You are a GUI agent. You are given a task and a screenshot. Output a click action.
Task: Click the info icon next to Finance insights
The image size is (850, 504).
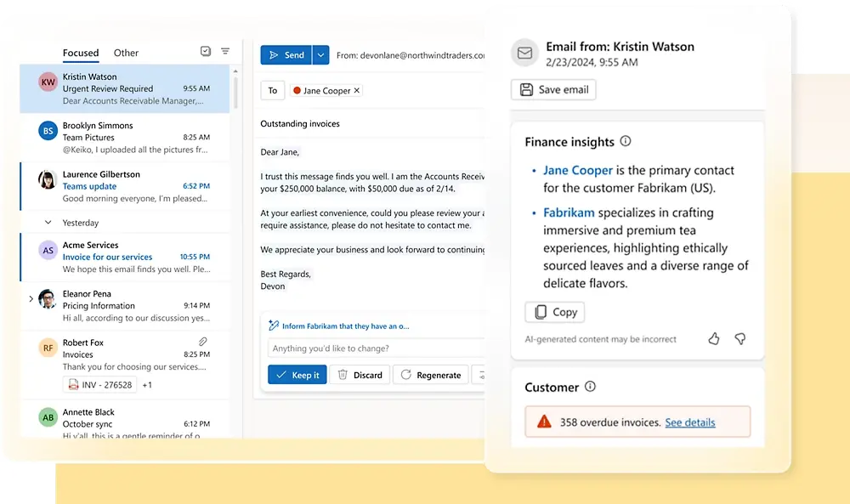tap(625, 141)
